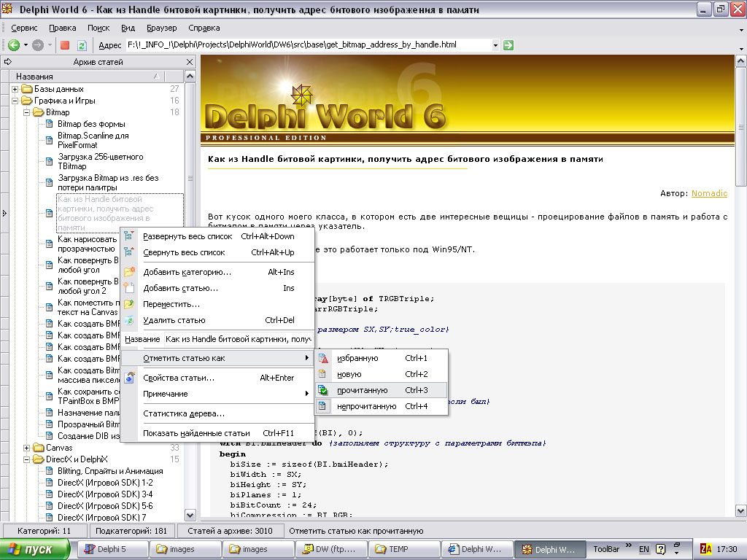Open the Браузер menu
The image size is (747, 560).
[x=161, y=28]
